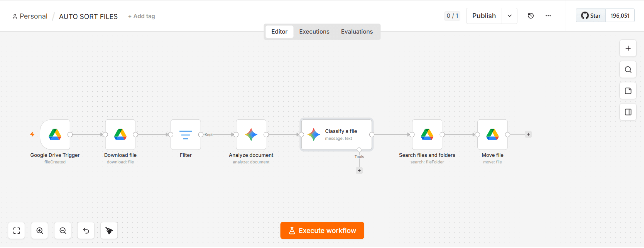Star the project on GitHub
Image resolution: width=644 pixels, height=248 pixels.
pyautogui.click(x=591, y=16)
